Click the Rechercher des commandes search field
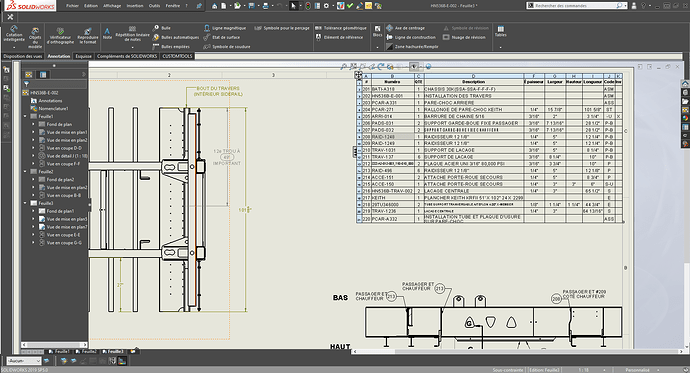 (x=576, y=6)
